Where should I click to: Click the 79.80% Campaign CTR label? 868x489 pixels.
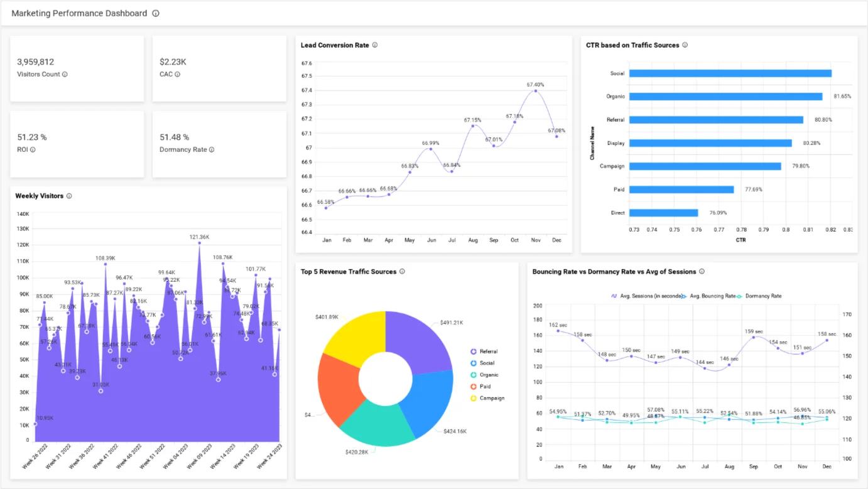tap(801, 166)
